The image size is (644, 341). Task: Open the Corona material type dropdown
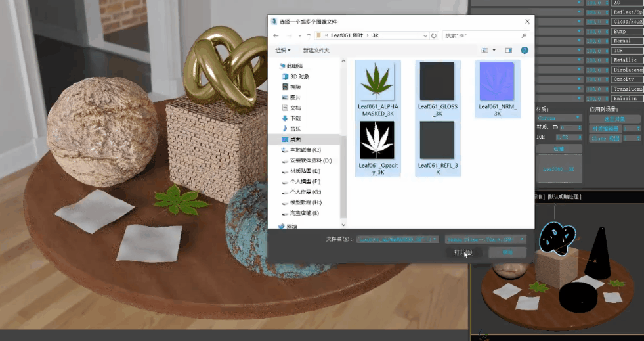pos(559,118)
